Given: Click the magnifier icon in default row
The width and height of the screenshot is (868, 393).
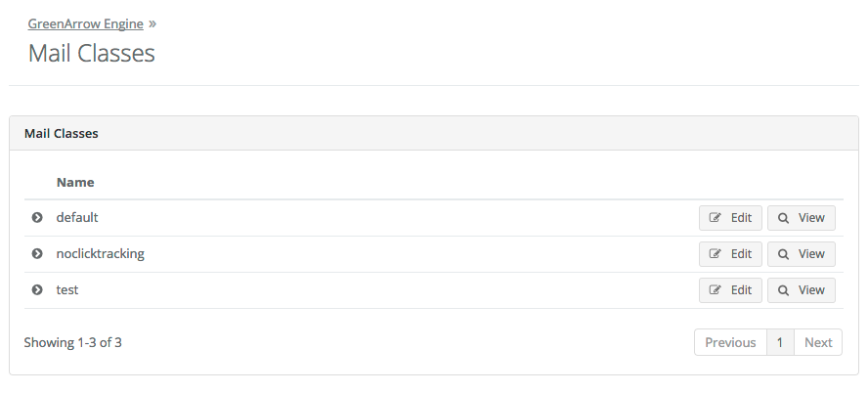Looking at the screenshot, I should (x=783, y=218).
